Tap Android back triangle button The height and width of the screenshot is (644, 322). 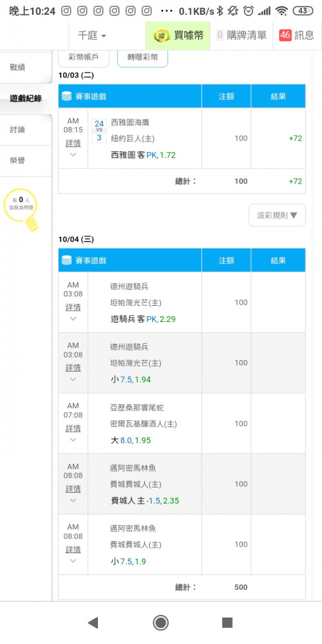point(93,623)
